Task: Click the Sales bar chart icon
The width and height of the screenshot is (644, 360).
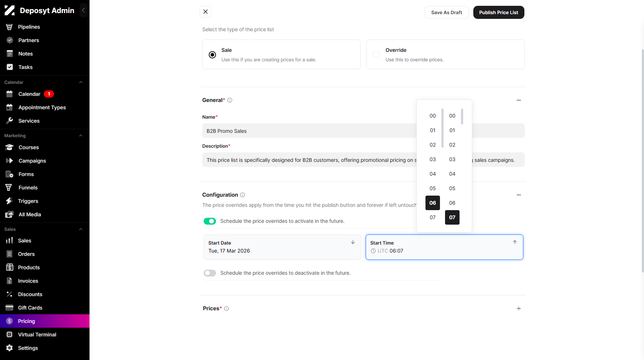Action: [9, 241]
